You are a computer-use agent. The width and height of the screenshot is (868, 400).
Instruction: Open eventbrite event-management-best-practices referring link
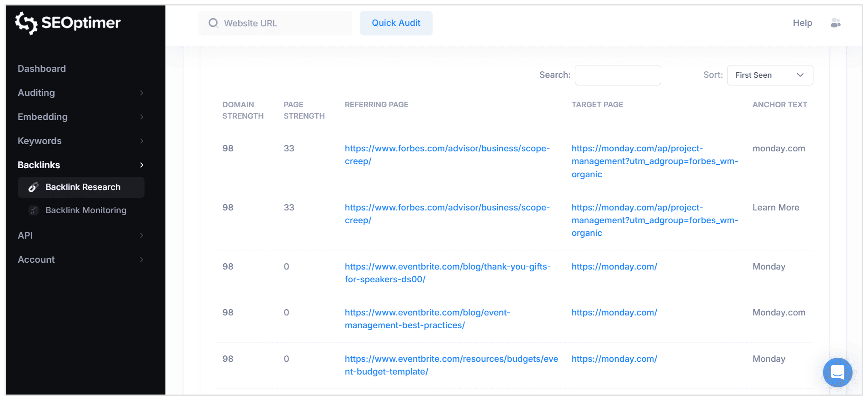(427, 313)
